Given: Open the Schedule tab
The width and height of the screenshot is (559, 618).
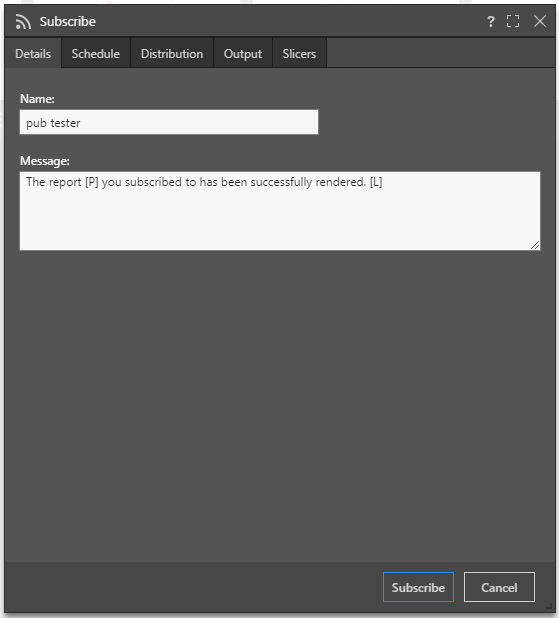Looking at the screenshot, I should (96, 53).
